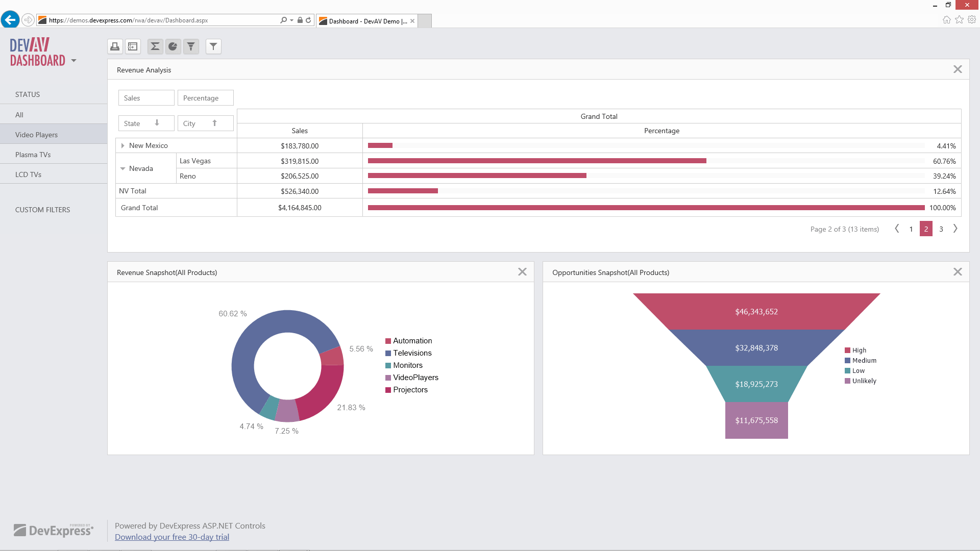980x551 pixels.
Task: Click the Grand Total row label
Action: click(176, 208)
